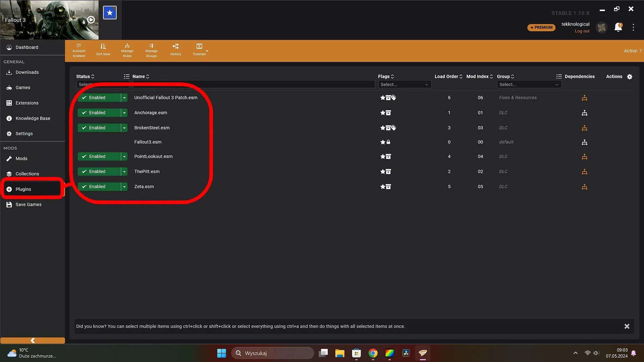Open the three-dot menu at top right

tap(633, 27)
